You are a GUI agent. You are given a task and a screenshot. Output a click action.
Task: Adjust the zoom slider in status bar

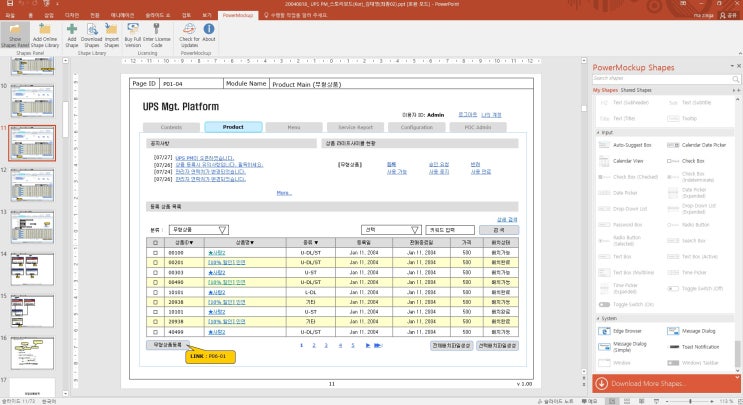pos(690,401)
